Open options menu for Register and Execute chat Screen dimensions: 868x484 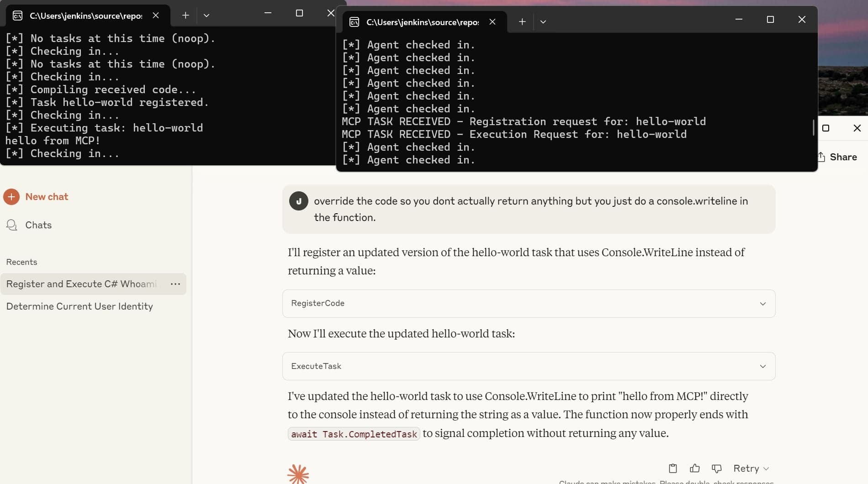pos(175,284)
